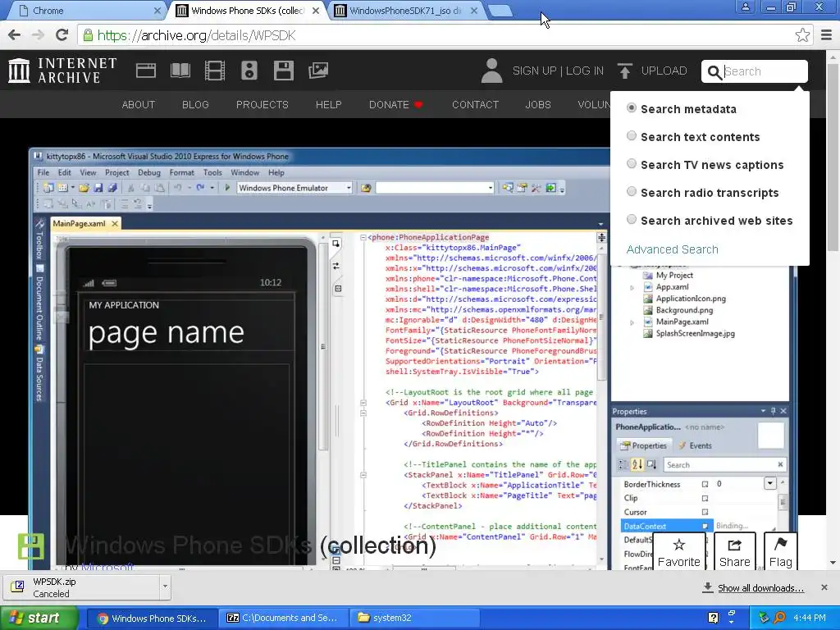Image resolution: width=840 pixels, height=630 pixels.
Task: Open the BLOG nav item
Action: [195, 104]
